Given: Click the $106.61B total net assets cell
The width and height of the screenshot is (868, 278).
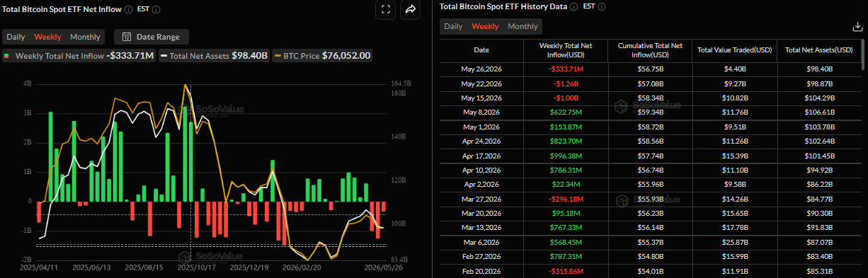Looking at the screenshot, I should click(819, 112).
